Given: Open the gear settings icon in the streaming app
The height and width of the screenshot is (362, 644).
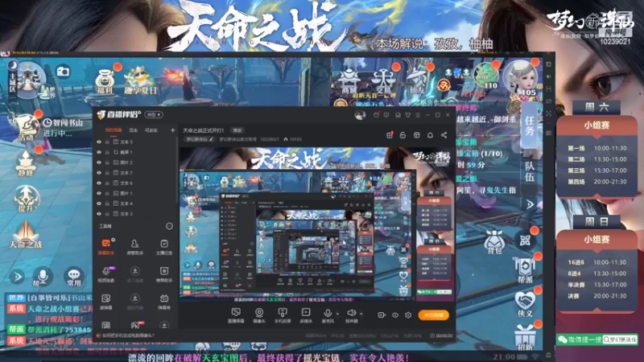Looking at the screenshot, I should pos(408,315).
